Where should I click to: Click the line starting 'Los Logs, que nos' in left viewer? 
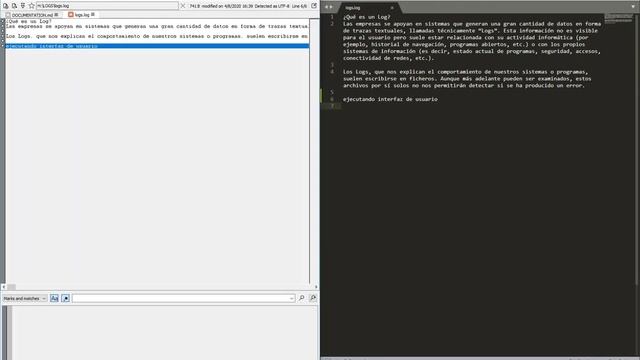click(x=157, y=36)
